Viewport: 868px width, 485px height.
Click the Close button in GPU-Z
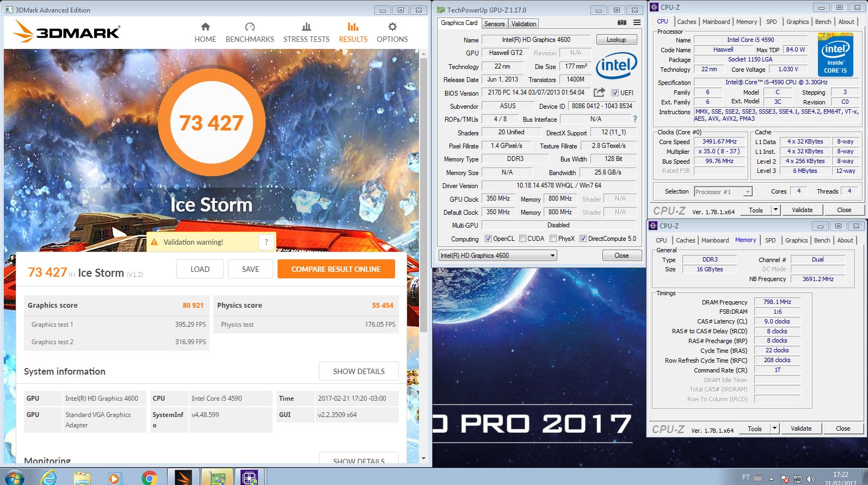[x=621, y=256]
